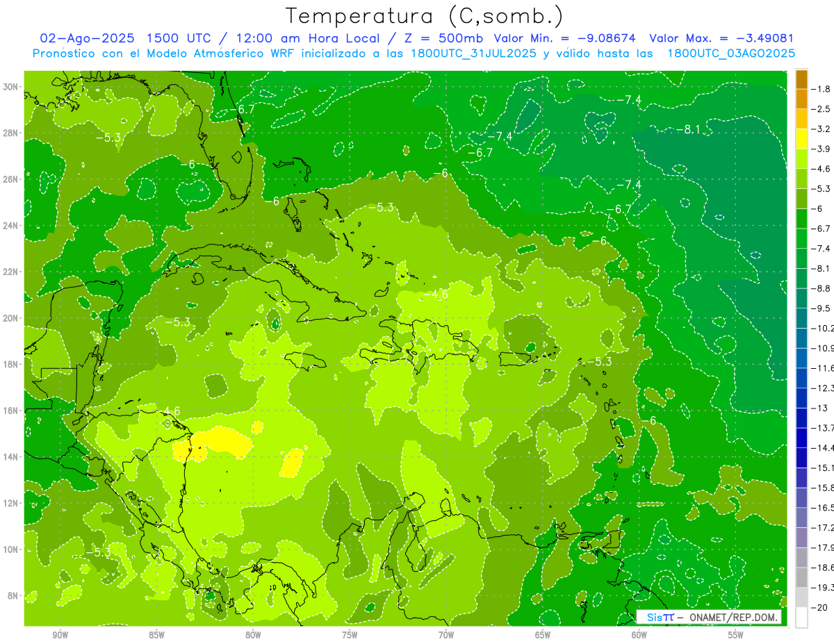This screenshot has height=644, width=834.
Task: Pick the legend swatch between -4.6 and -5.3
Action: 801,179
